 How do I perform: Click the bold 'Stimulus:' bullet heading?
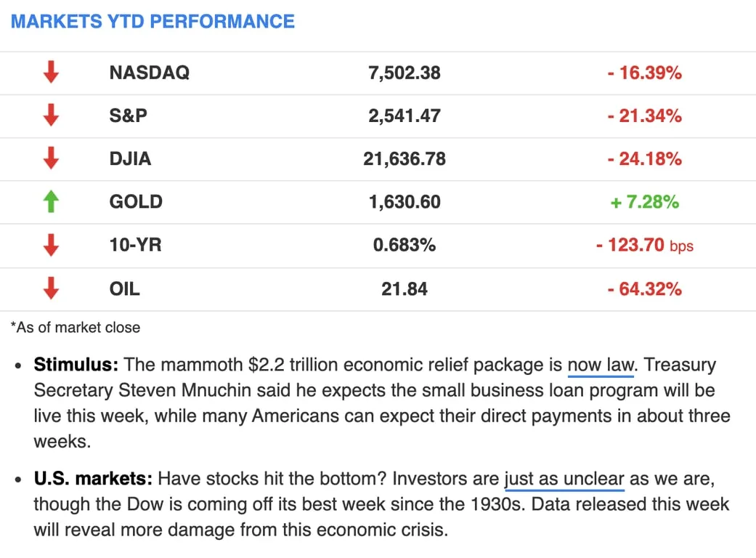tap(76, 365)
